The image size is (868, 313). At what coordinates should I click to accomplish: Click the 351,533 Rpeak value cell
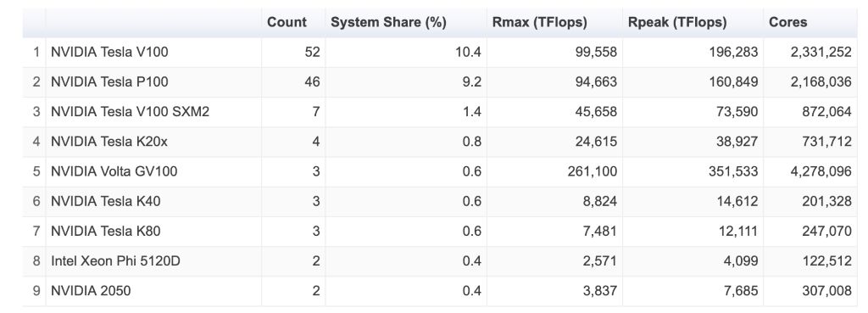[733, 171]
